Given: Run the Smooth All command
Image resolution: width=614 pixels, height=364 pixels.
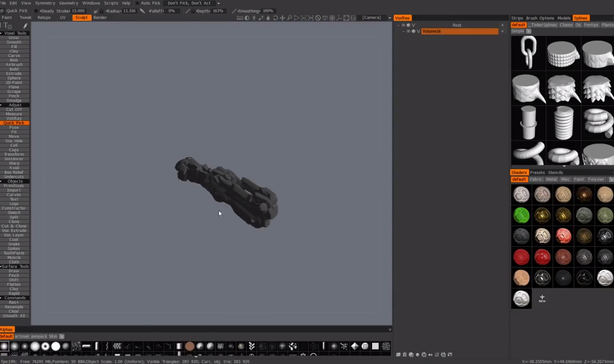Looking at the screenshot, I should (x=14, y=315).
